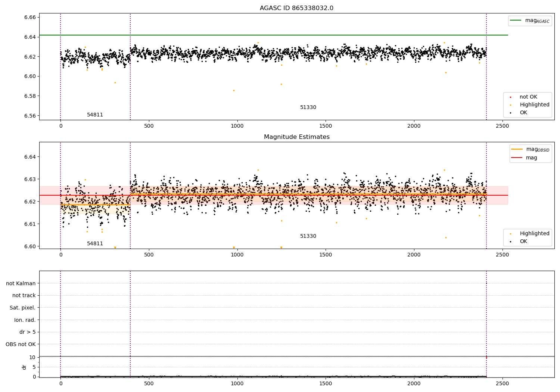This screenshot has width=560, height=392.
Task: Click the "Magnitude Estimates" plot title
Action: (x=296, y=137)
